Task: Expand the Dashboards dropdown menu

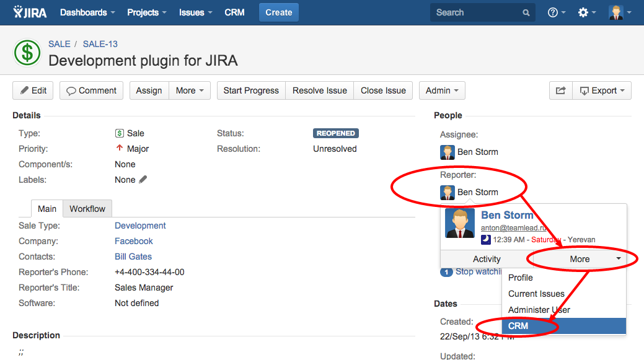Action: pos(87,12)
